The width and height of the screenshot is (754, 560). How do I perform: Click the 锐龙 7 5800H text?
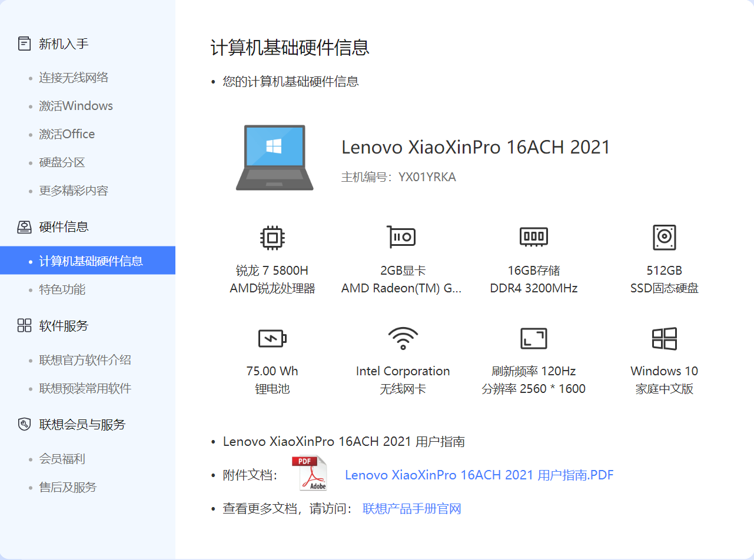click(272, 271)
